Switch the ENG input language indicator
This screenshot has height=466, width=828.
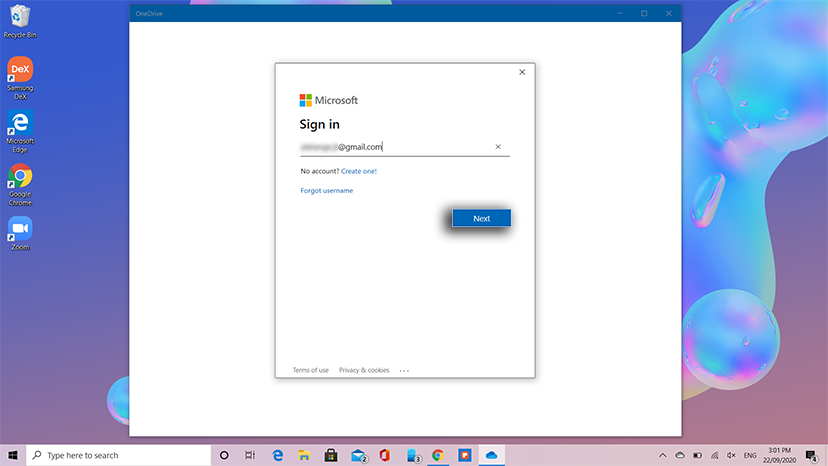click(750, 455)
